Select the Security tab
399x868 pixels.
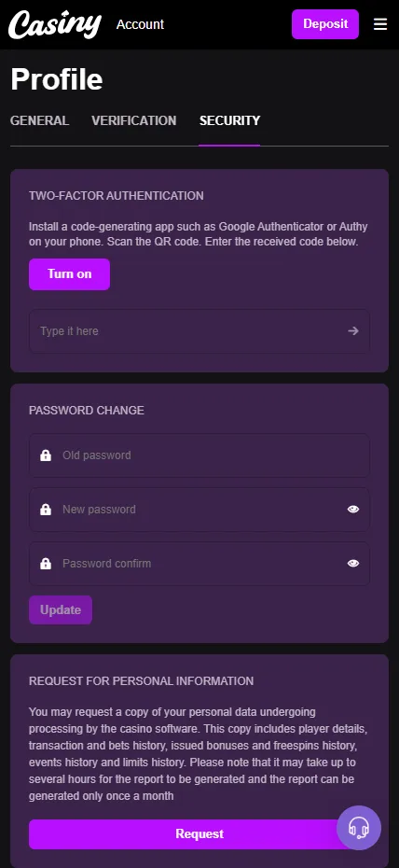(x=229, y=120)
